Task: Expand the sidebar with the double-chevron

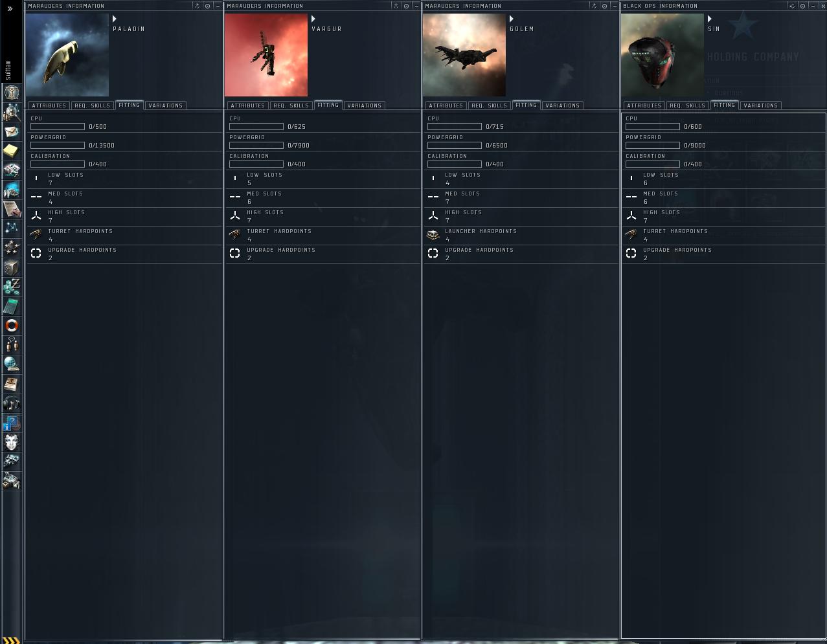Action: (x=10, y=9)
